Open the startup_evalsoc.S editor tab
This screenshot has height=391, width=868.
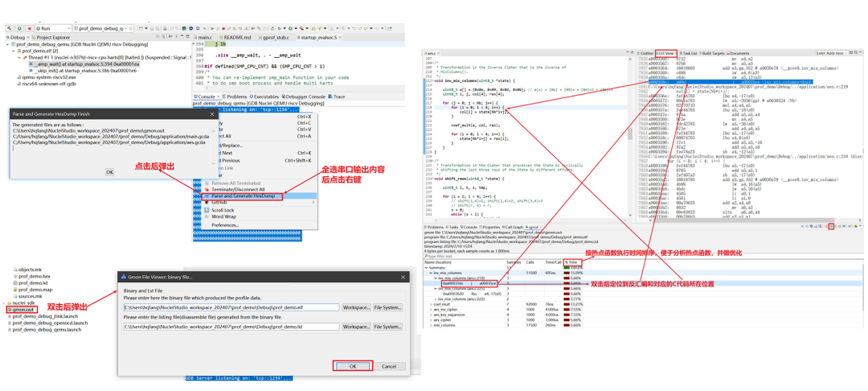click(x=319, y=37)
